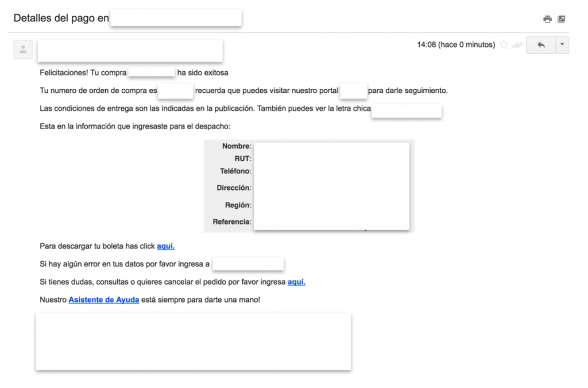The height and width of the screenshot is (388, 588).
Task: Expand the dropdown next to Reply
Action: tap(562, 45)
